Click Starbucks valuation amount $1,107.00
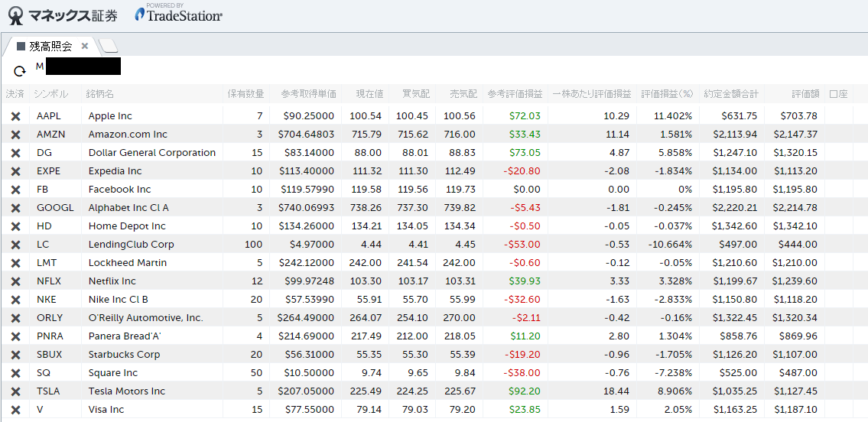This screenshot has width=868, height=422. [x=795, y=354]
